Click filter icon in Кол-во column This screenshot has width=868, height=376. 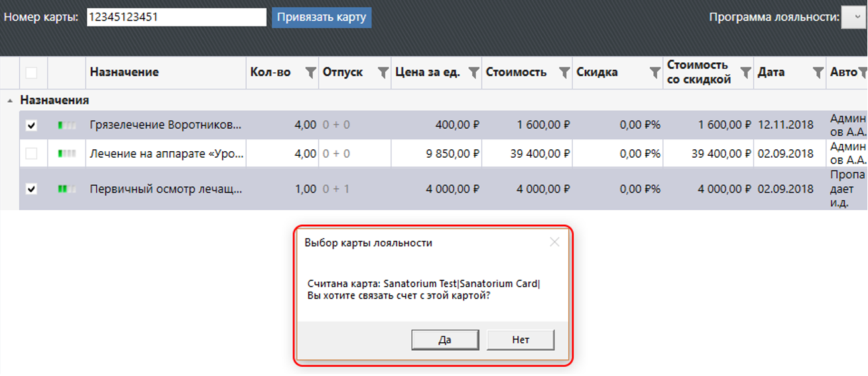point(310,73)
